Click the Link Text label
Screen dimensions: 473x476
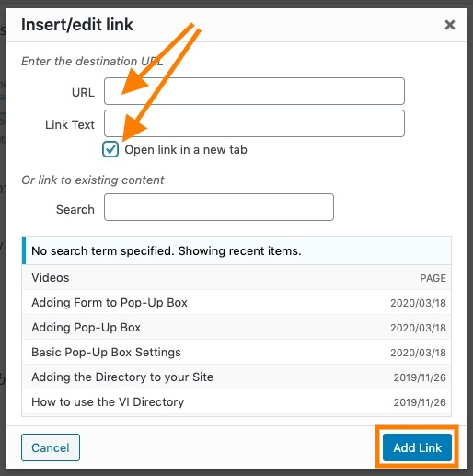pos(70,125)
